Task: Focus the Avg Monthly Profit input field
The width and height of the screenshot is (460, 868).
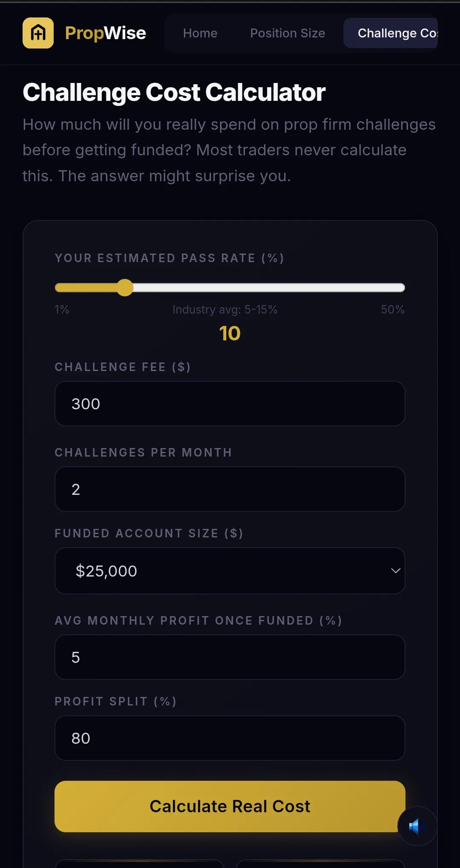Action: [230, 657]
